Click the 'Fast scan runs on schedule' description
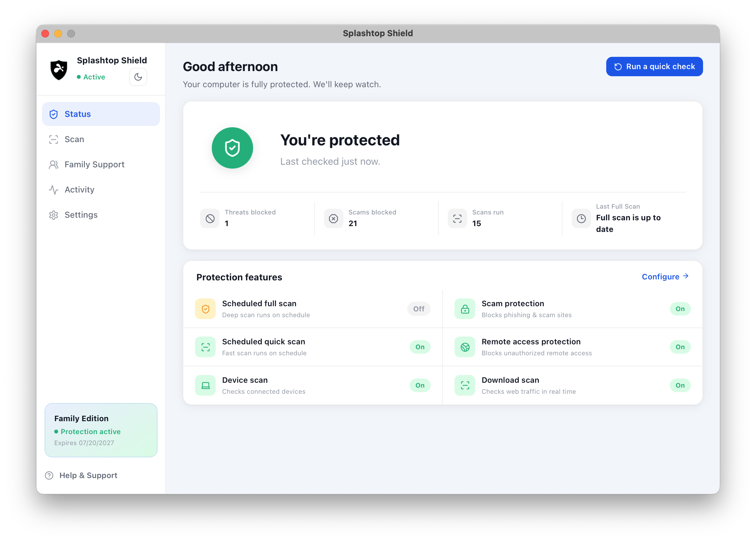Screen dimensions: 756x542 coord(264,353)
